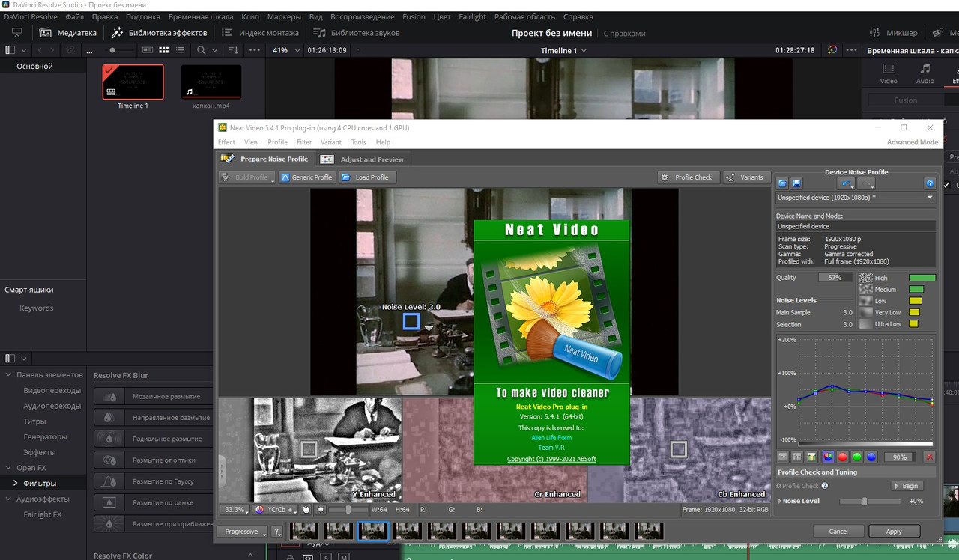This screenshot has height=560, width=959.
Task: Select Timeline 1 thumbnail in media pool
Action: pyautogui.click(x=133, y=82)
